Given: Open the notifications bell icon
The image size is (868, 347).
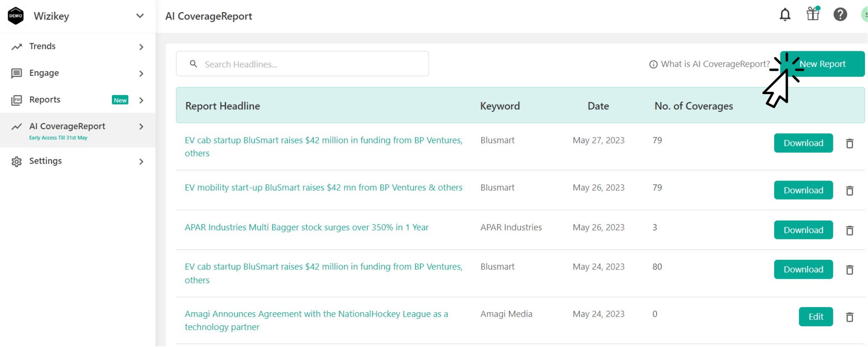Looking at the screenshot, I should [785, 15].
